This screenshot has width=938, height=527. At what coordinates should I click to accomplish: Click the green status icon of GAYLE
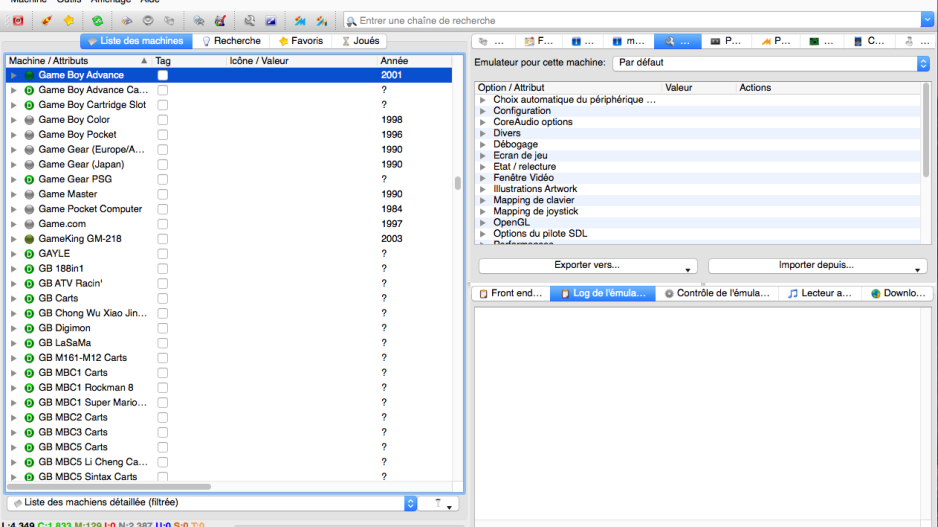(x=29, y=254)
